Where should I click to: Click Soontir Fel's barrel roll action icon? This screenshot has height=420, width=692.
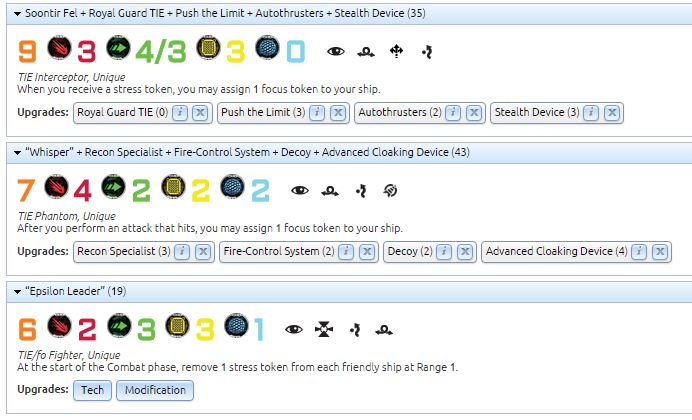[366, 52]
